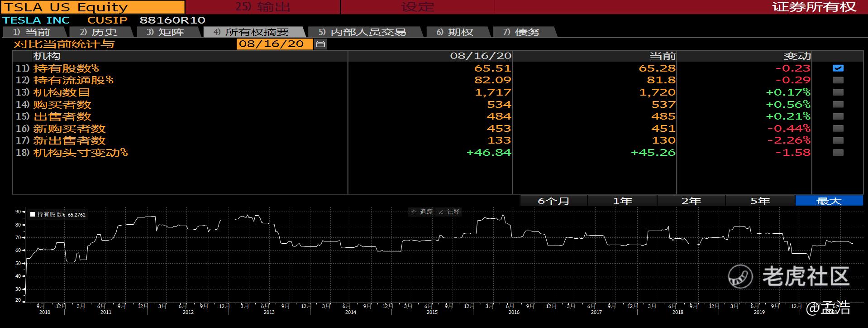Click the 变动 column header

pyautogui.click(x=797, y=56)
